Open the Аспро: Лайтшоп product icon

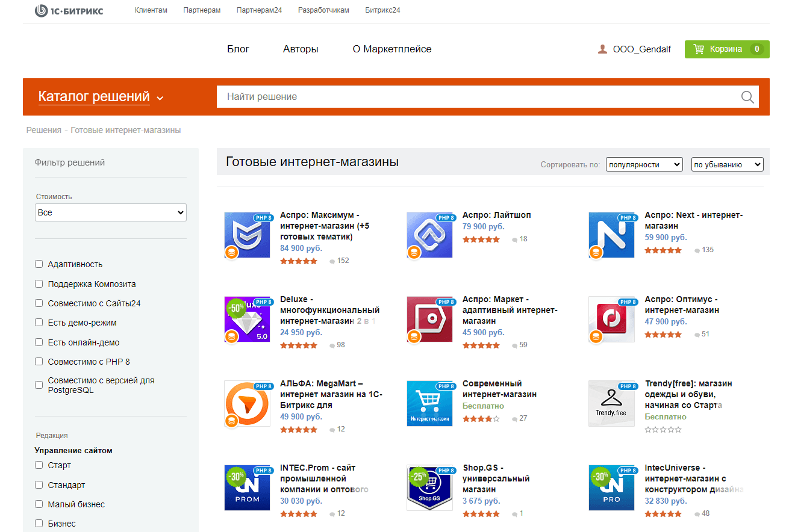coord(429,235)
